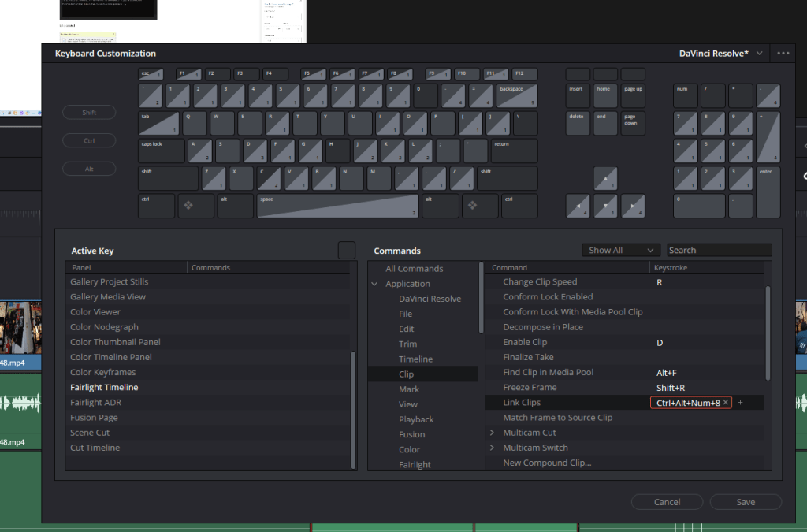
Task: Select the Enable Clip command row
Action: coord(625,342)
